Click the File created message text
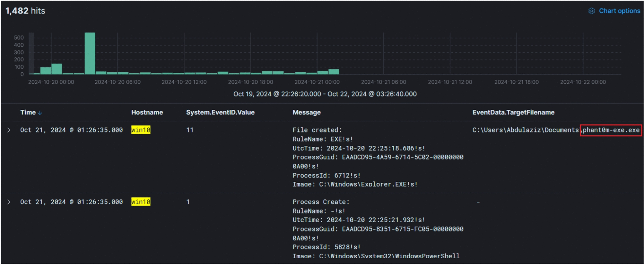This screenshot has width=644, height=265. coord(317,130)
